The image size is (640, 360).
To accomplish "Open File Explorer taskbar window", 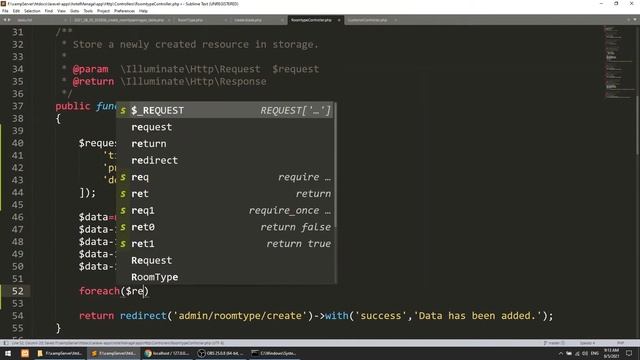I will [60, 353].
